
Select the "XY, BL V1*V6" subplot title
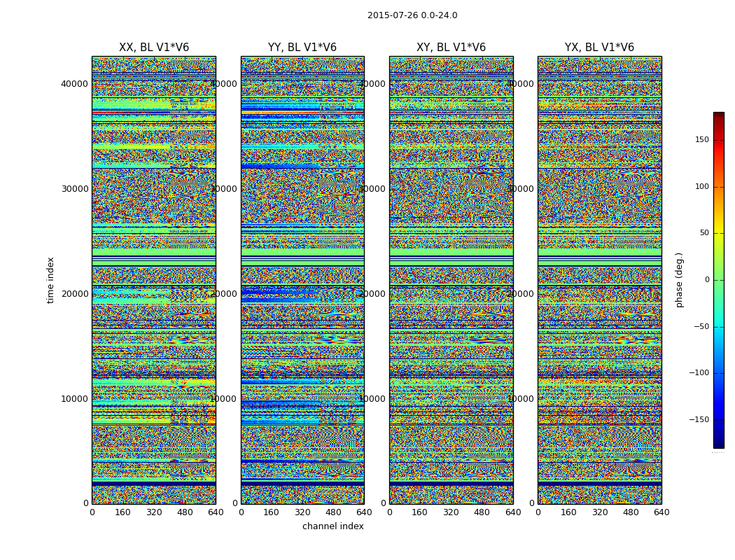451,48
